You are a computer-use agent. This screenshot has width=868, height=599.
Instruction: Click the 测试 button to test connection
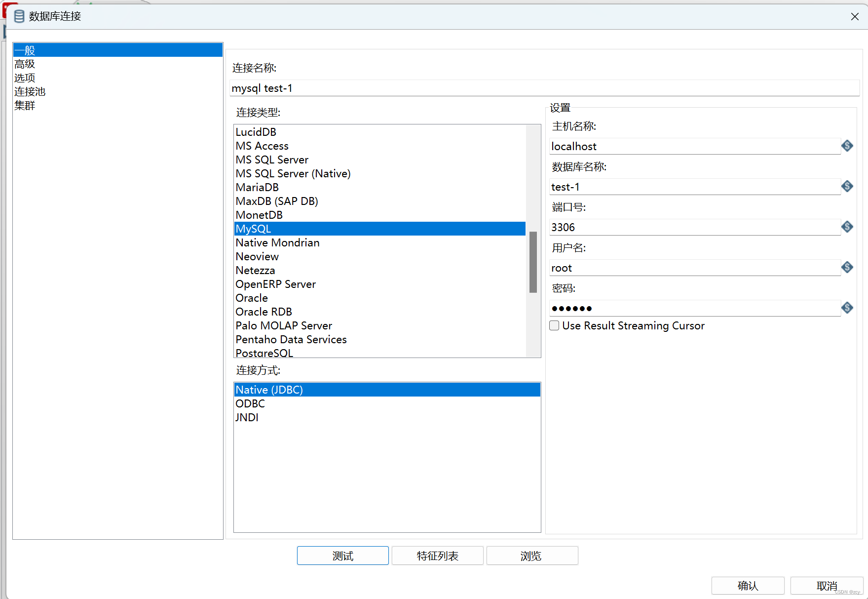[343, 556]
